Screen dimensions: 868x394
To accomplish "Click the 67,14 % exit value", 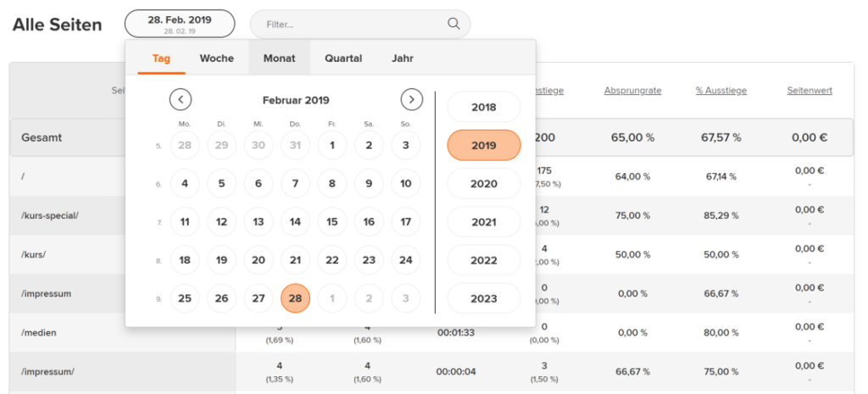I will click(x=721, y=176).
